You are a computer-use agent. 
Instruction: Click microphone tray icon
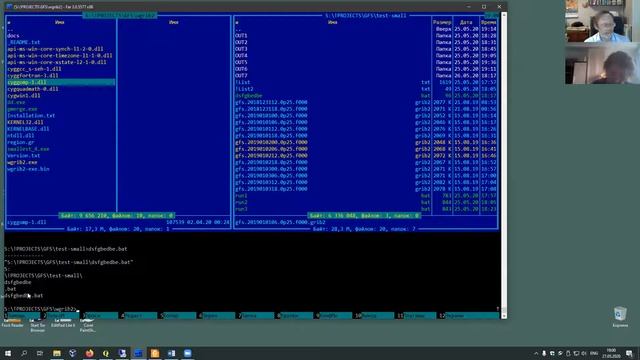tap(544, 353)
